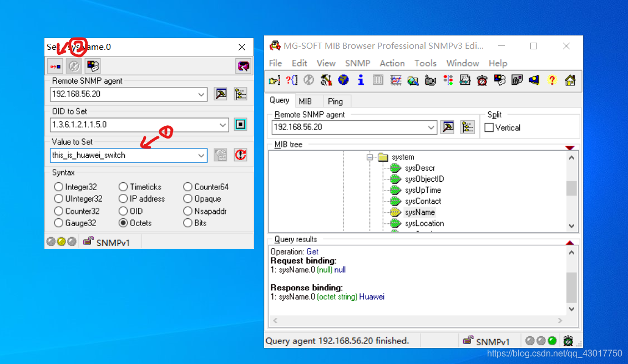Open Remote SNMP agent dropdown in Set dialog
Screen dimensions: 628x364
(201, 94)
